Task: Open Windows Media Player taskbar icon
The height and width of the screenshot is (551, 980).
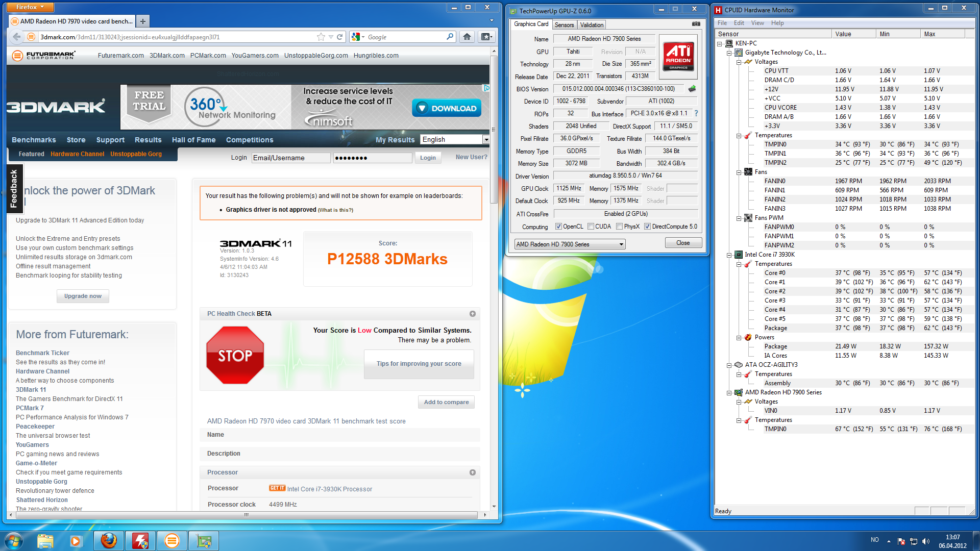Action: tap(76, 541)
